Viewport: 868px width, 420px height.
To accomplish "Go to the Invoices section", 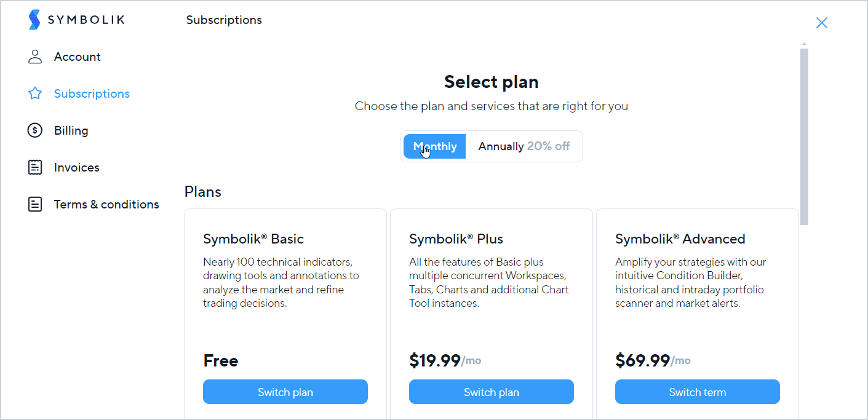I will (x=77, y=167).
